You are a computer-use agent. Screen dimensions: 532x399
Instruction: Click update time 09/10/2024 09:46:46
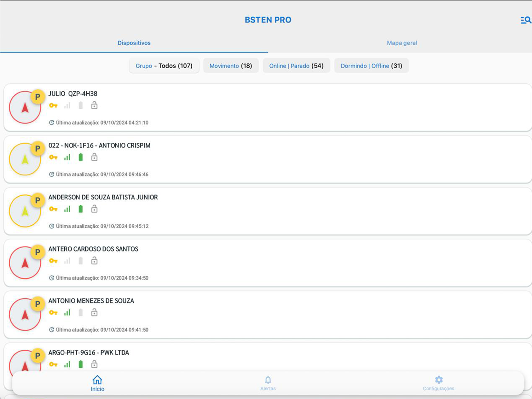(x=124, y=174)
